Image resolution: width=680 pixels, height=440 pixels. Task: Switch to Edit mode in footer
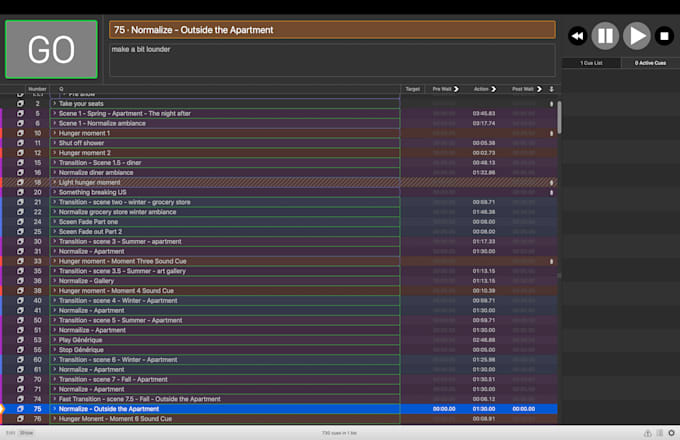(x=10, y=433)
